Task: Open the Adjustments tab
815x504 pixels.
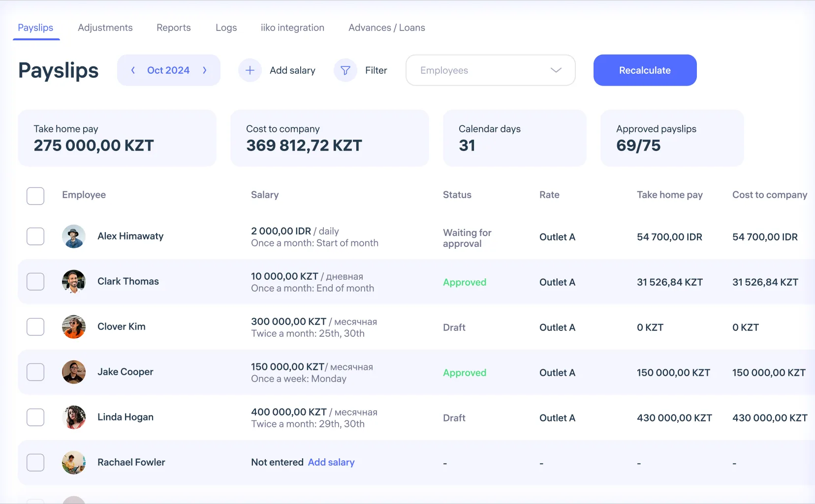Action: [x=105, y=28]
